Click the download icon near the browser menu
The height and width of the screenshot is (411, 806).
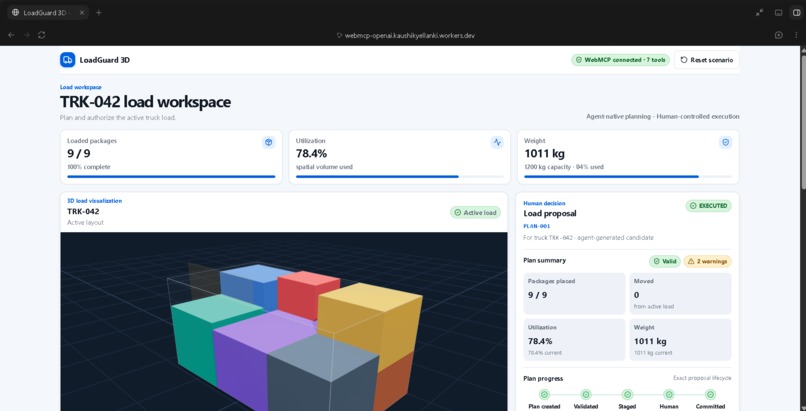779,35
